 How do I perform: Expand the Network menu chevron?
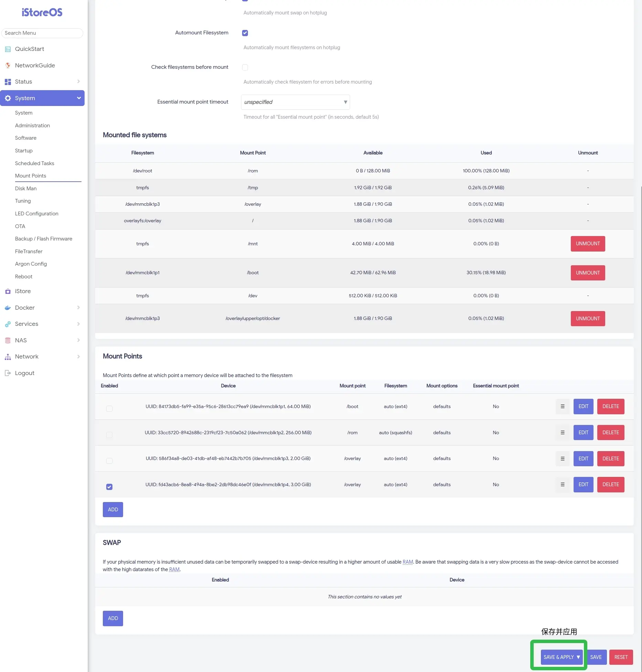[x=78, y=356]
